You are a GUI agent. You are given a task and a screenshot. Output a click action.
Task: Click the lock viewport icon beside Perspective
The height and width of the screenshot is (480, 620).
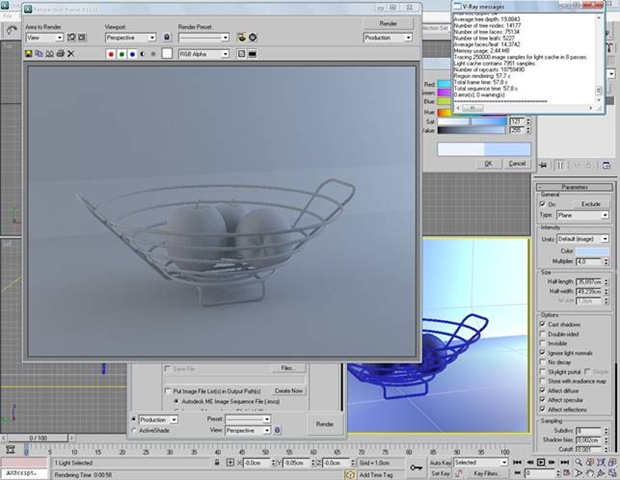tap(166, 37)
